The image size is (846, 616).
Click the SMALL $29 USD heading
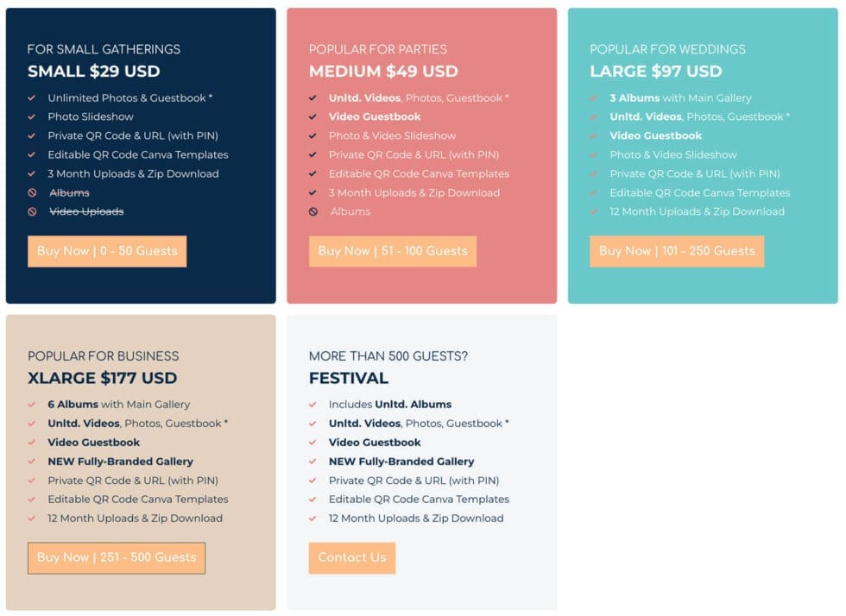click(93, 72)
